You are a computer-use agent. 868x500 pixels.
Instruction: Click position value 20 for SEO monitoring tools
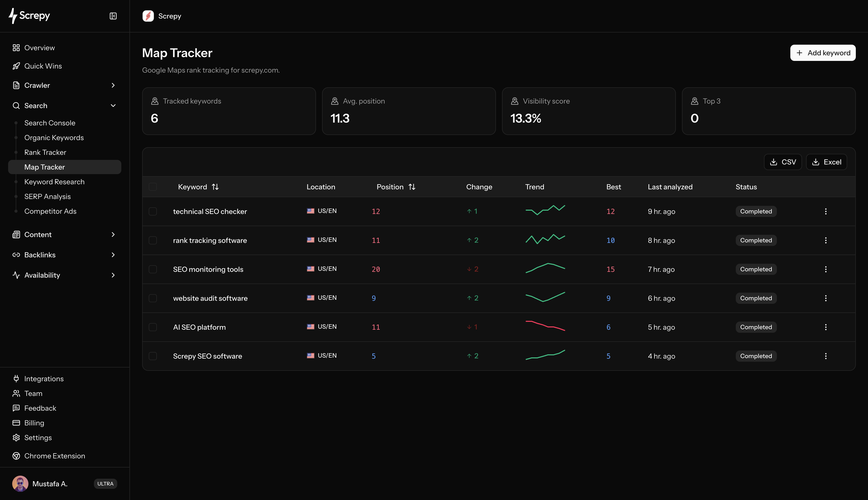pyautogui.click(x=376, y=269)
